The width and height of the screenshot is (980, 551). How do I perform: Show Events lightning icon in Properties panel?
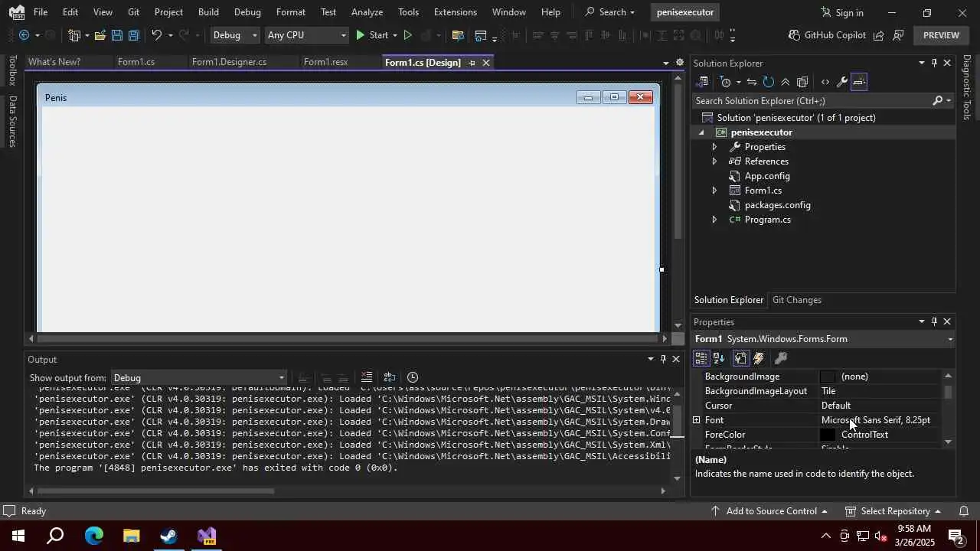coord(759,358)
